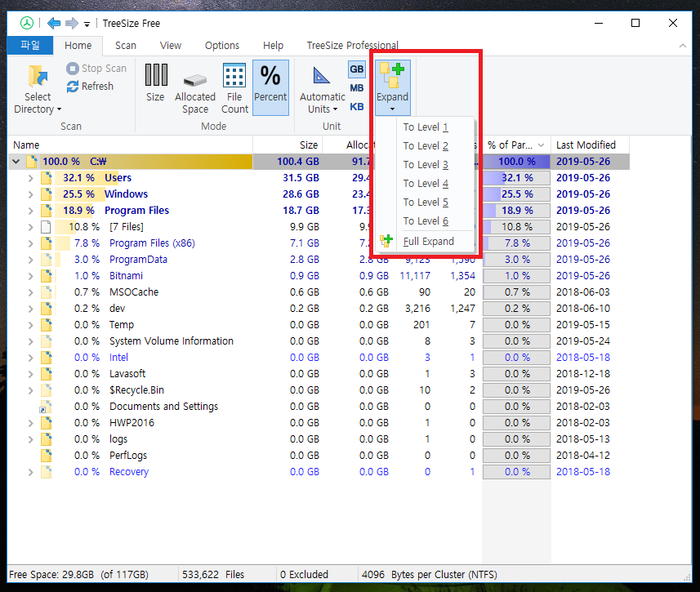Choose To Level 1
The image size is (700, 592).
[426, 127]
